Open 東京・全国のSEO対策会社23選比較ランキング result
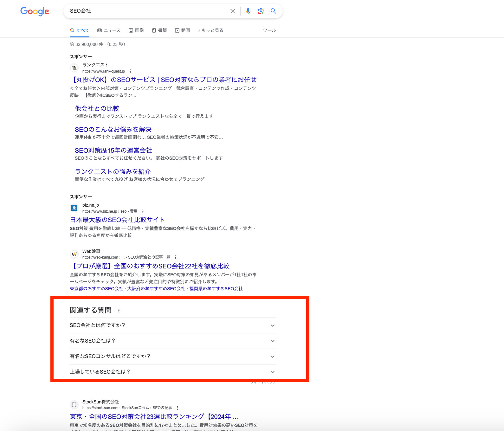 pyautogui.click(x=154, y=417)
